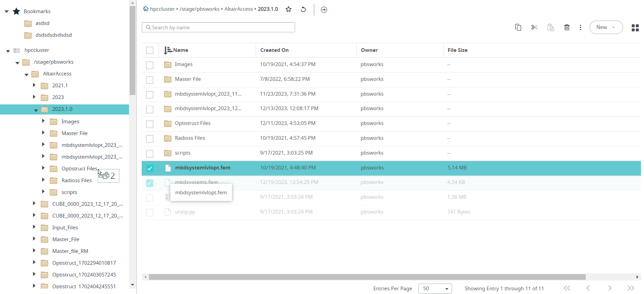Uncheck the mbdsystemlvlopt.fem checkbox
This screenshot has width=644, height=294.
pos(150,168)
